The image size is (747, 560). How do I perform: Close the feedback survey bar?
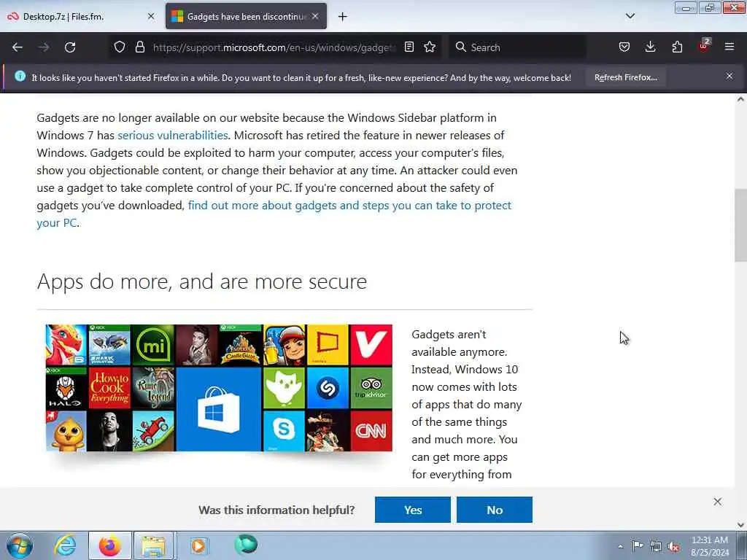[x=718, y=502]
